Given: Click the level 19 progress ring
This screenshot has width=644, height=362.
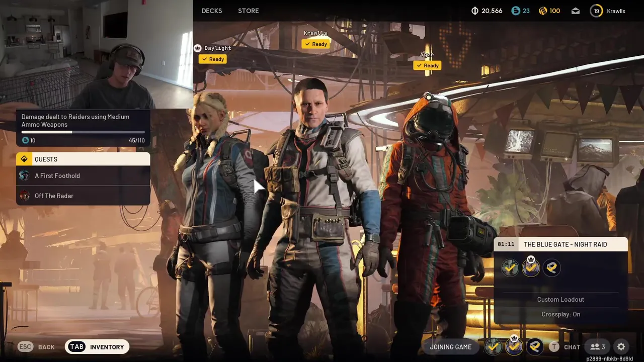Looking at the screenshot, I should [596, 11].
